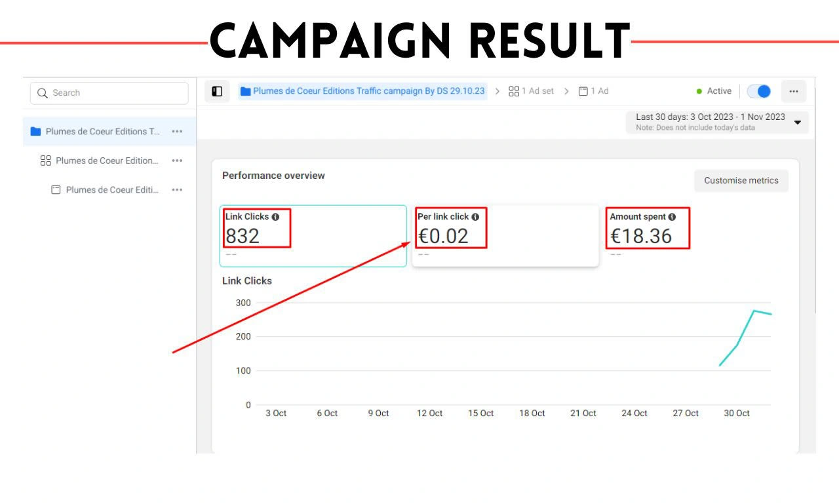839x504 pixels.
Task: Click info icon next to Per link click
Action: [475, 217]
